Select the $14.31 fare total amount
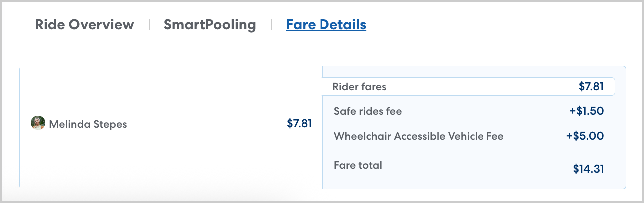Viewport: 644px width, 203px height. [588, 169]
